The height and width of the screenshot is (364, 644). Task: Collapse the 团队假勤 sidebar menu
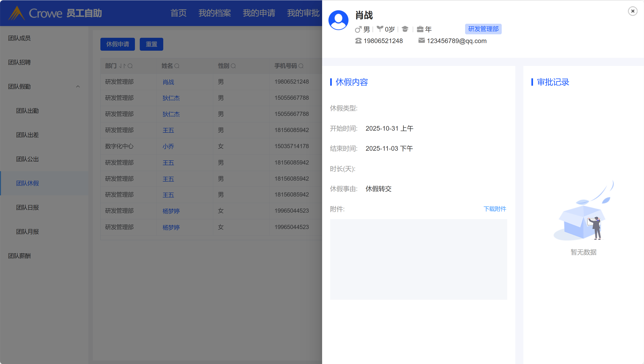tap(78, 87)
